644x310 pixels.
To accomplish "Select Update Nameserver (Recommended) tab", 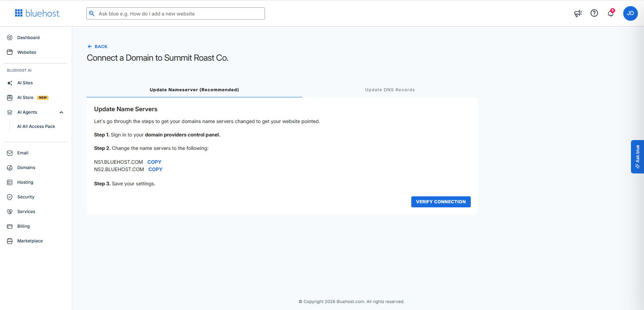I will tap(194, 90).
